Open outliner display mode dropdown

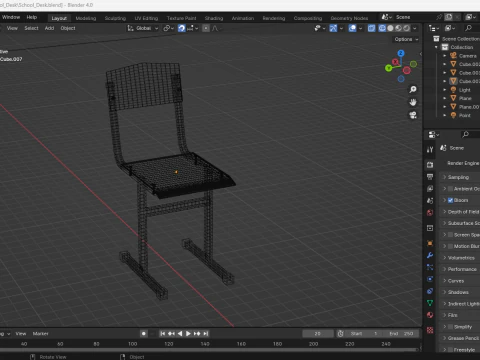434,28
